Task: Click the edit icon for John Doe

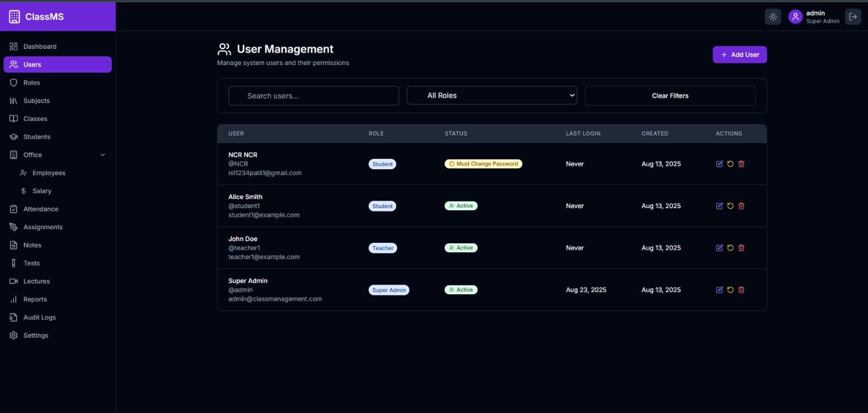Action: [x=719, y=248]
